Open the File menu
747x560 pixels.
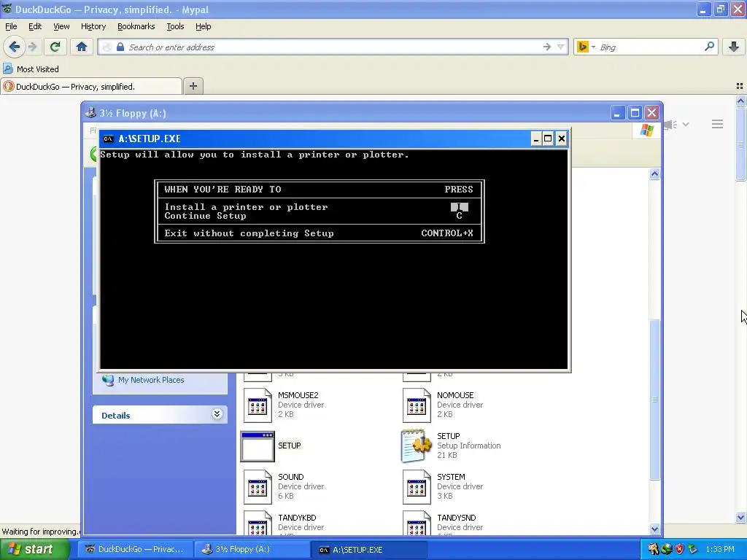11,26
